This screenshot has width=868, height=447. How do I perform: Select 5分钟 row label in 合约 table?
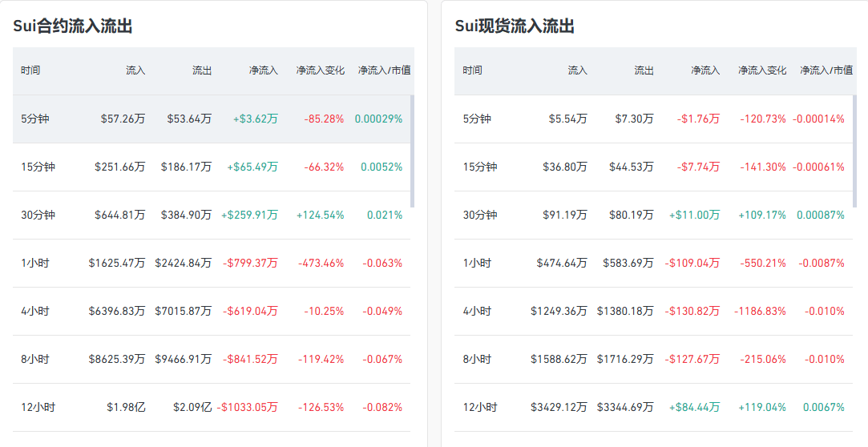(x=35, y=119)
